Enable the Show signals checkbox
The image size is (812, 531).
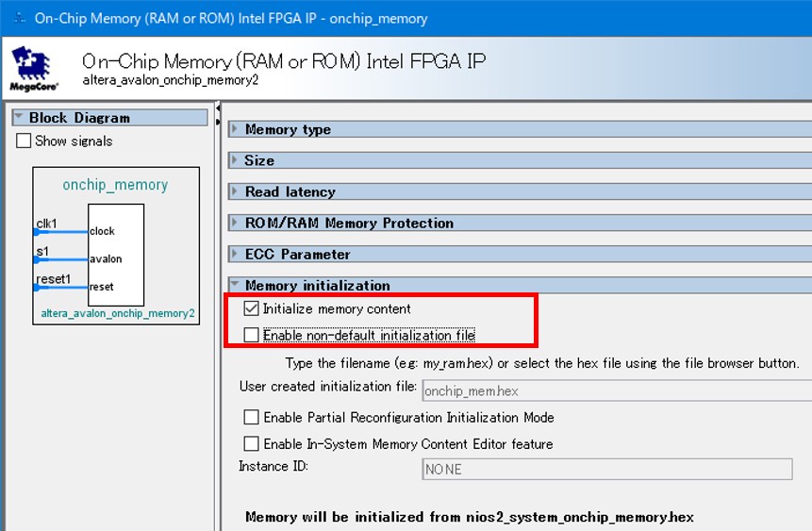[x=25, y=141]
